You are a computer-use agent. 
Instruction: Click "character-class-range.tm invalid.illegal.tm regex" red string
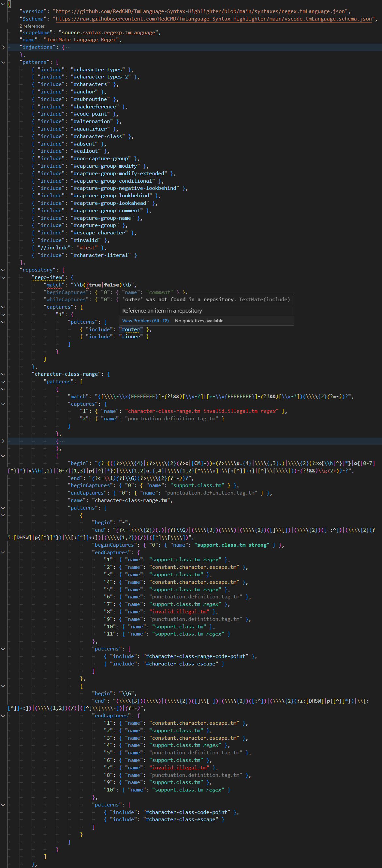[202, 411]
